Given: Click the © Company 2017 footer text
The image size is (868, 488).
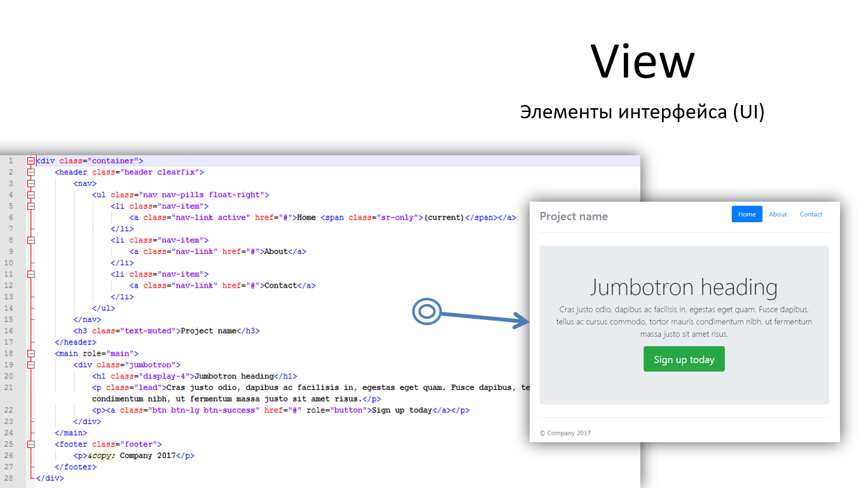Looking at the screenshot, I should click(565, 433).
